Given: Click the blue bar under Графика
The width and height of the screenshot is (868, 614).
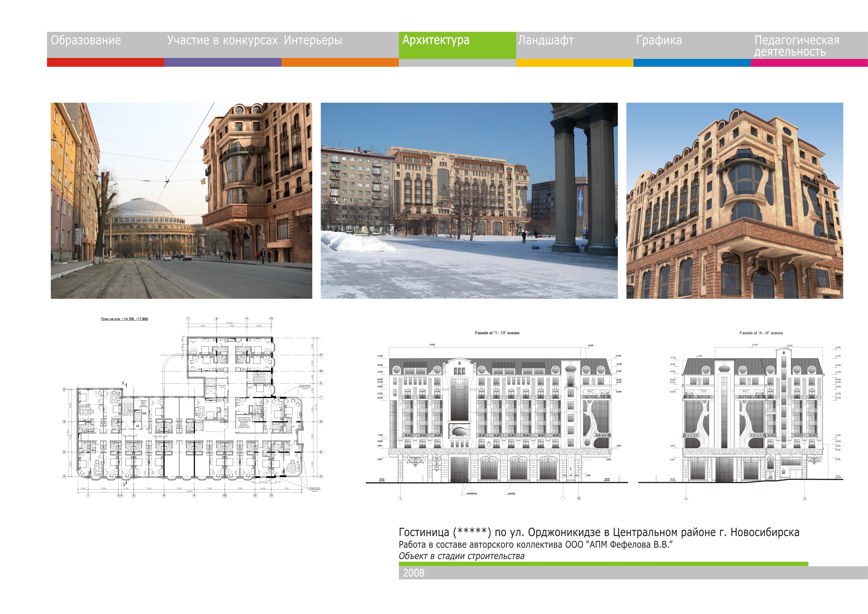Looking at the screenshot, I should coord(692,63).
